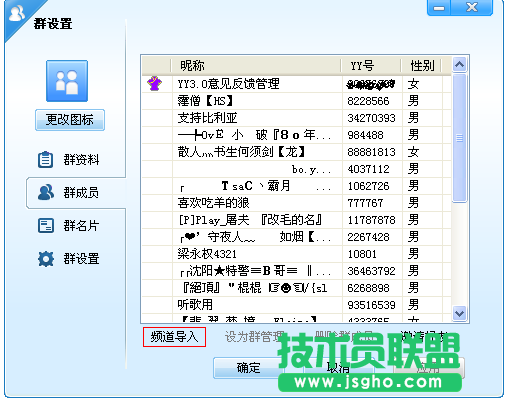Screen dimensions: 505x398
Task: Select member 散人书生何须剑【龙】
Action: pyautogui.click(x=297, y=152)
